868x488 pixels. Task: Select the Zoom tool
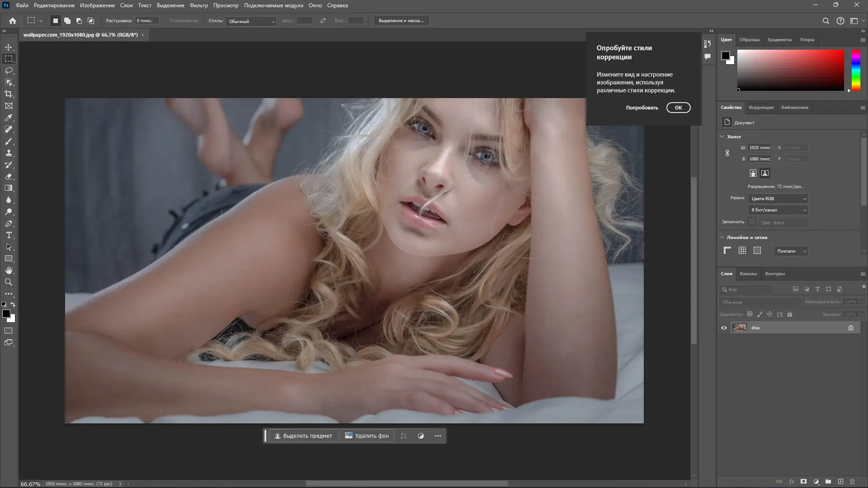[x=9, y=282]
